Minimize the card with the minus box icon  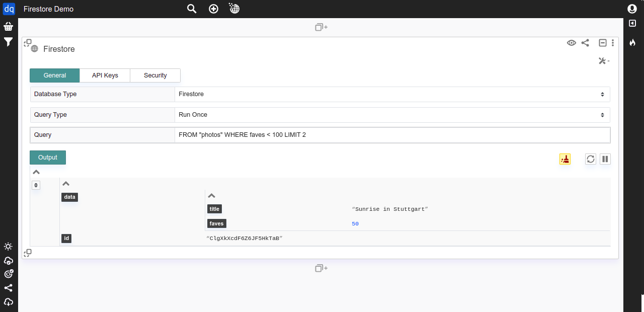point(602,43)
